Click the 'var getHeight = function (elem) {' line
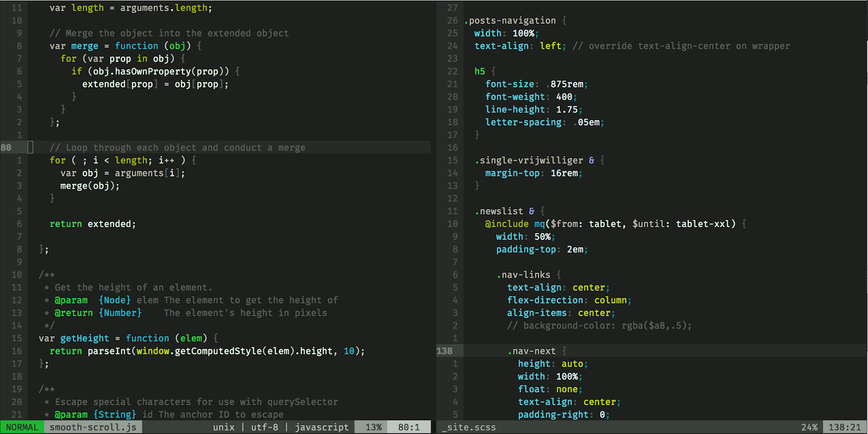Screen dimensions: 868x434 128,339
